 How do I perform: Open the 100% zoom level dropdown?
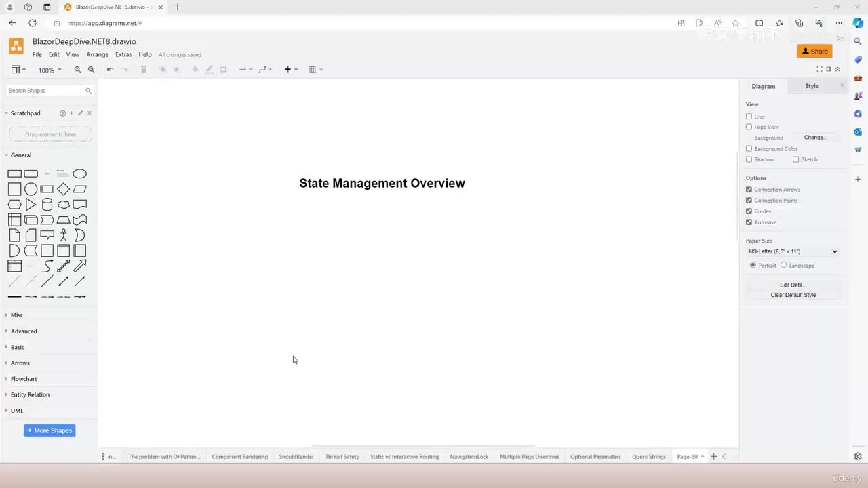pyautogui.click(x=50, y=70)
